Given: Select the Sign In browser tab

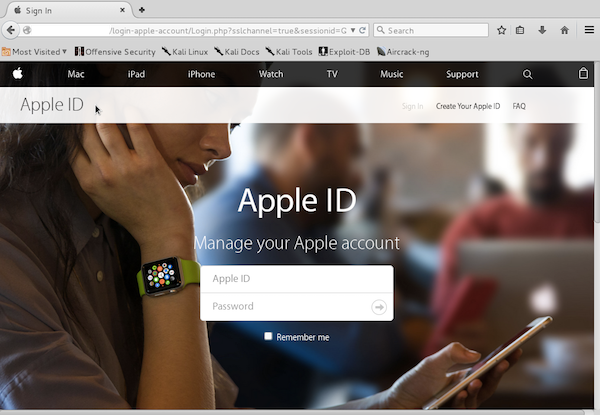Looking at the screenshot, I should click(x=67, y=10).
